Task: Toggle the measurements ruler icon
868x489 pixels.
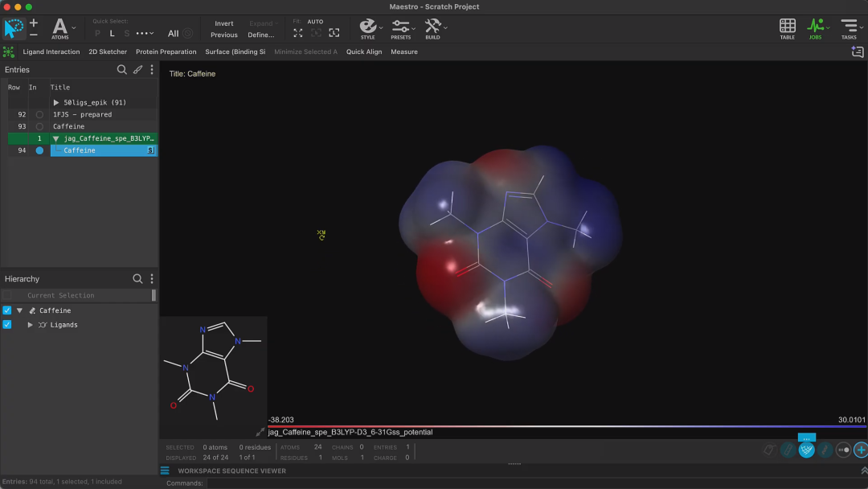Action: tap(788, 450)
